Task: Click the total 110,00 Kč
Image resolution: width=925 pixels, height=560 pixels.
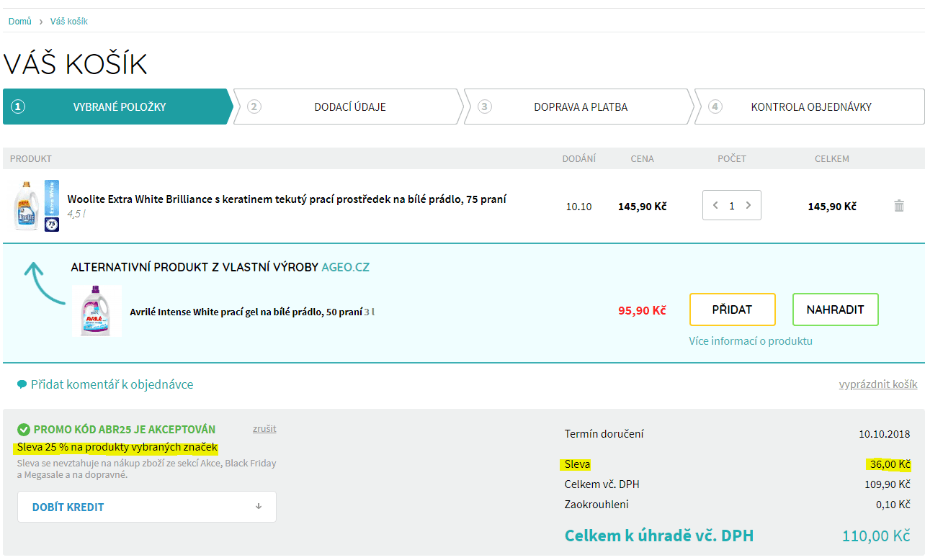Action: pyautogui.click(x=876, y=536)
